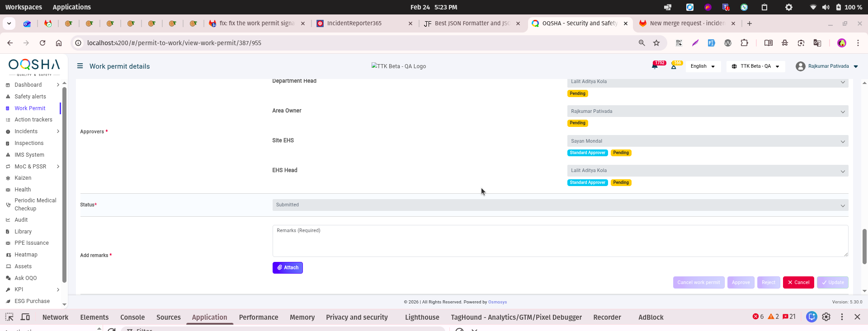Select Safety alerts in the sidebar
868x331 pixels.
pos(30,97)
